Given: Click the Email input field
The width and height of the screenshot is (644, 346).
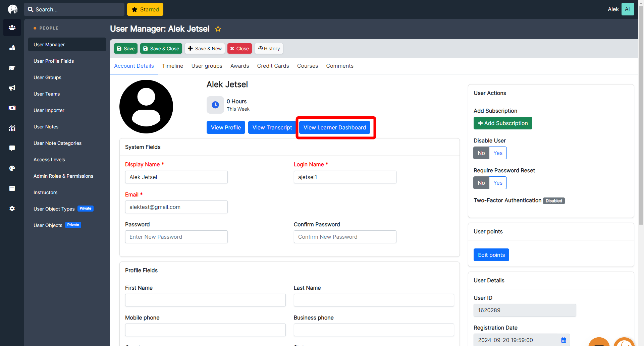Looking at the screenshot, I should pyautogui.click(x=176, y=207).
